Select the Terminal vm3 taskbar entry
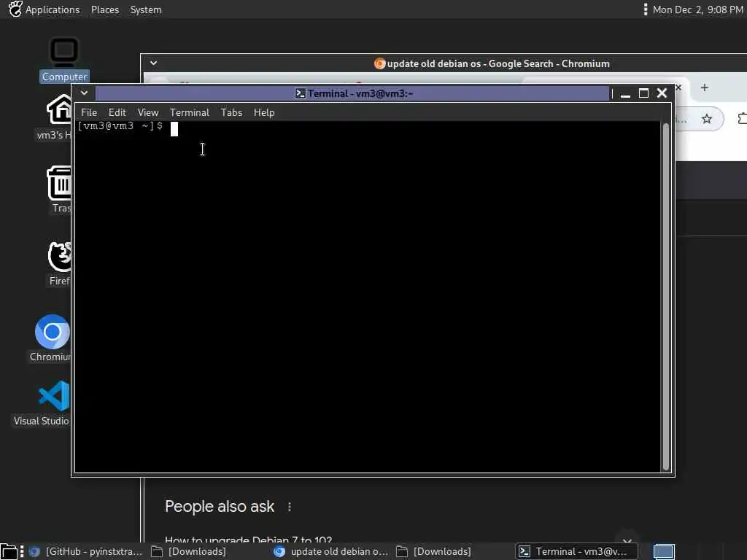The image size is (747, 560). [576, 551]
